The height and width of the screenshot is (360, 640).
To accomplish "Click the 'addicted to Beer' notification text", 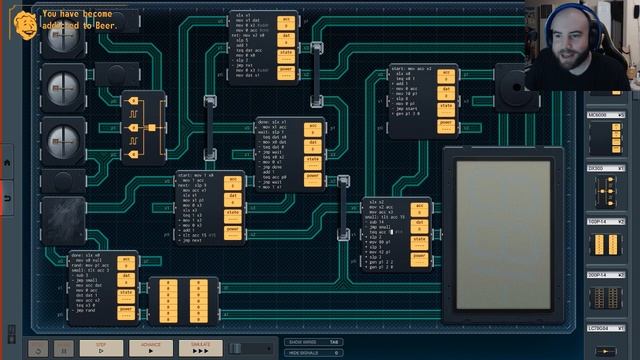I will [80, 25].
